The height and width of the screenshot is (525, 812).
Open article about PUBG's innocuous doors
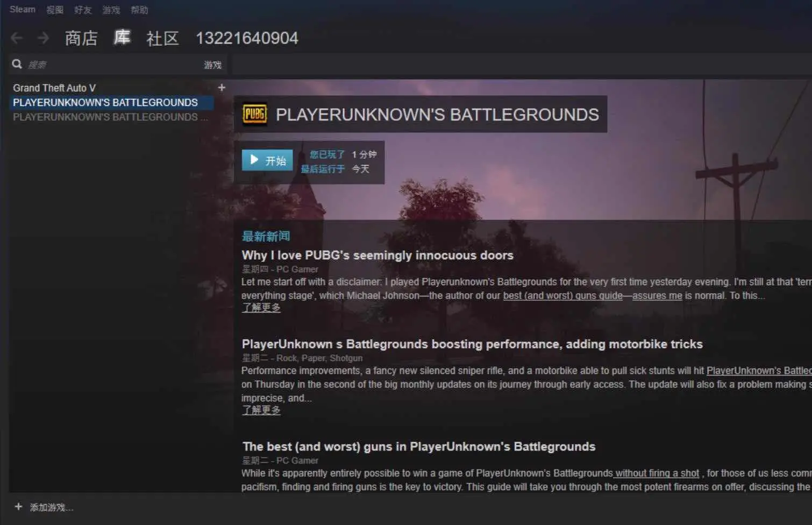point(377,255)
